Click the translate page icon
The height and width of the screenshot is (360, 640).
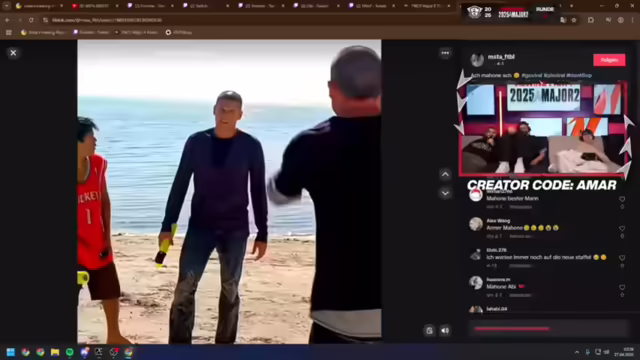[563, 20]
